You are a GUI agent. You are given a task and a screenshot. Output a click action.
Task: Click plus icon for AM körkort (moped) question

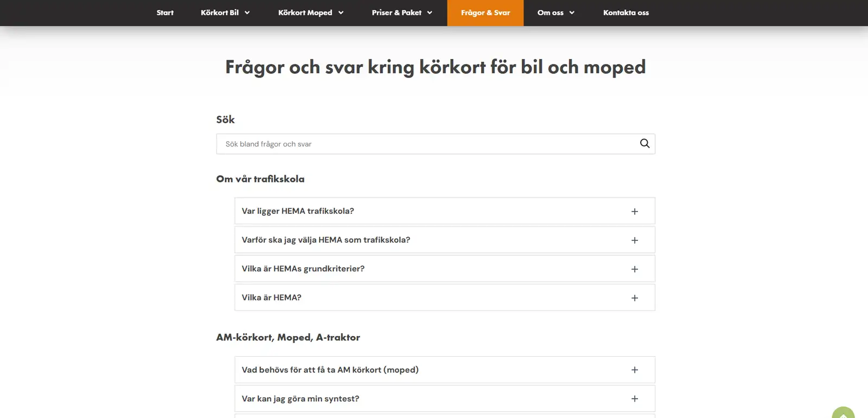(634, 370)
